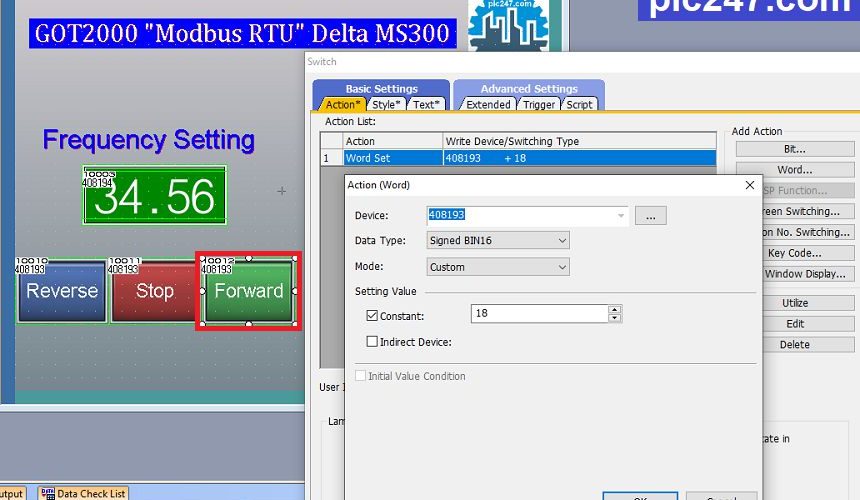This screenshot has width=860, height=500.
Task: Select the 34.56 numerical display
Action: pyautogui.click(x=154, y=195)
